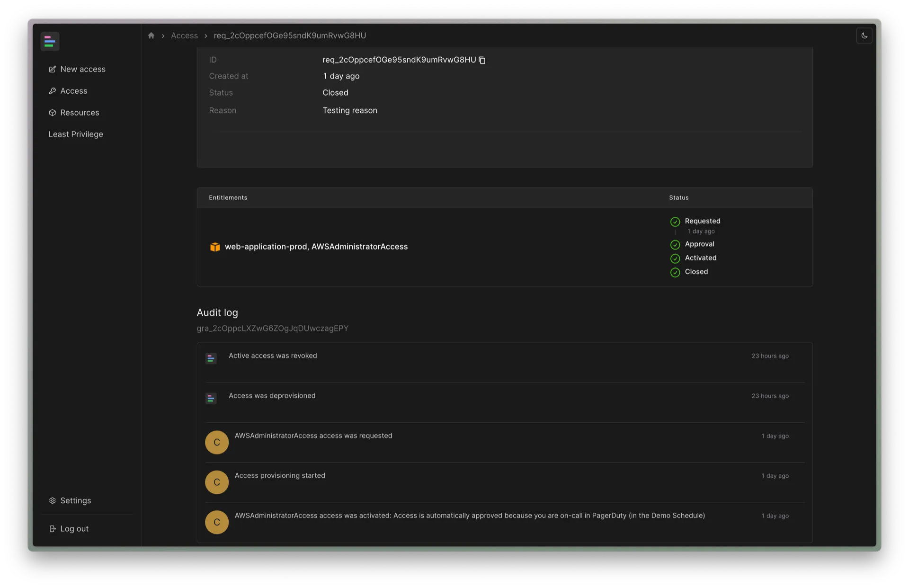Click the AWS box icon beside web-application-prod
Screen dimensions: 909x588
(215, 247)
